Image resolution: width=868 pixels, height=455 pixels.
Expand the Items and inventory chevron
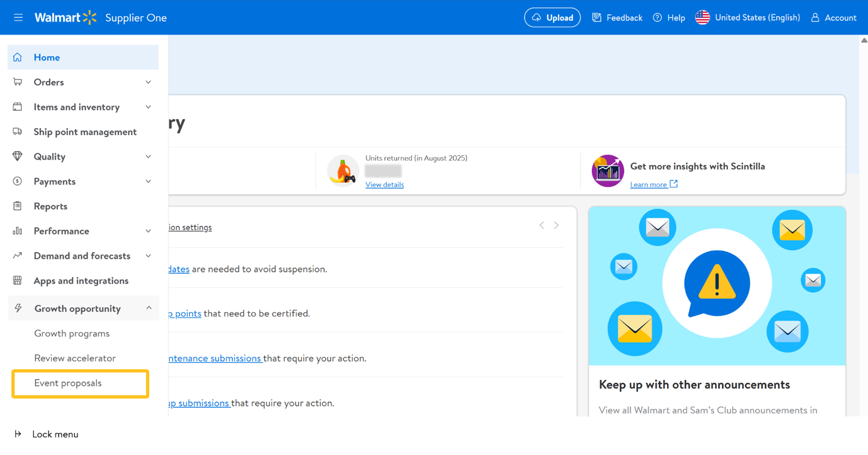[148, 107]
